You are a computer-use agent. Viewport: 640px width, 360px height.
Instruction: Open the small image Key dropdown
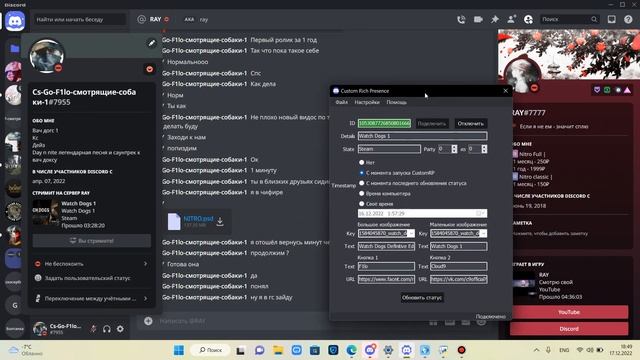pos(483,233)
